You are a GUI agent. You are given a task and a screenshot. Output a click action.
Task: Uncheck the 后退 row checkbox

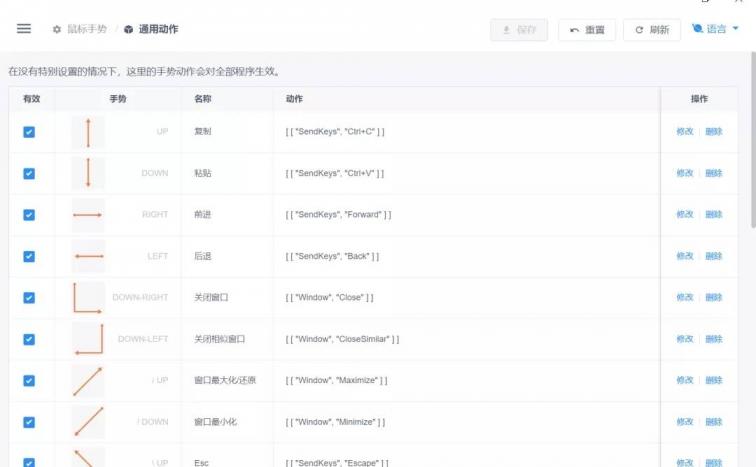tap(29, 256)
